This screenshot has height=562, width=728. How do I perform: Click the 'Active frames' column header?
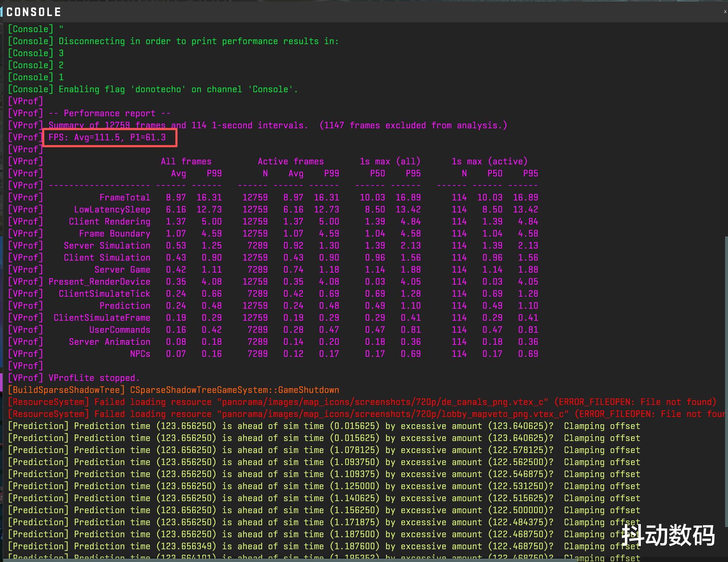tap(291, 161)
